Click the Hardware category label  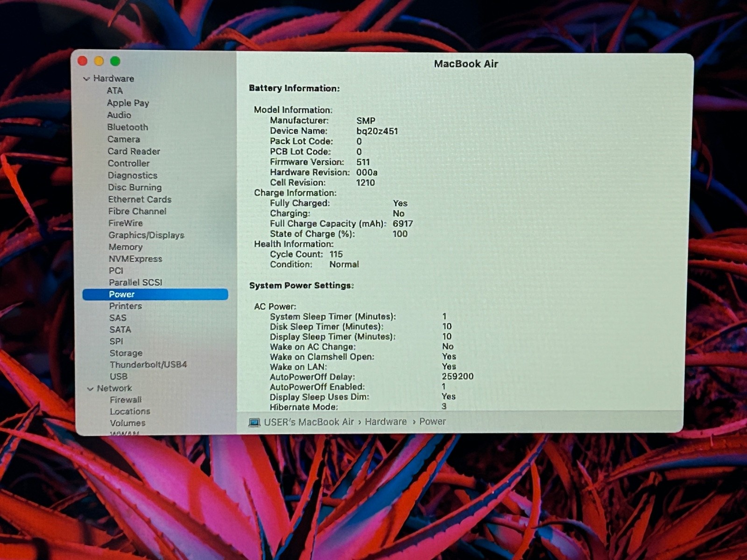pos(113,78)
